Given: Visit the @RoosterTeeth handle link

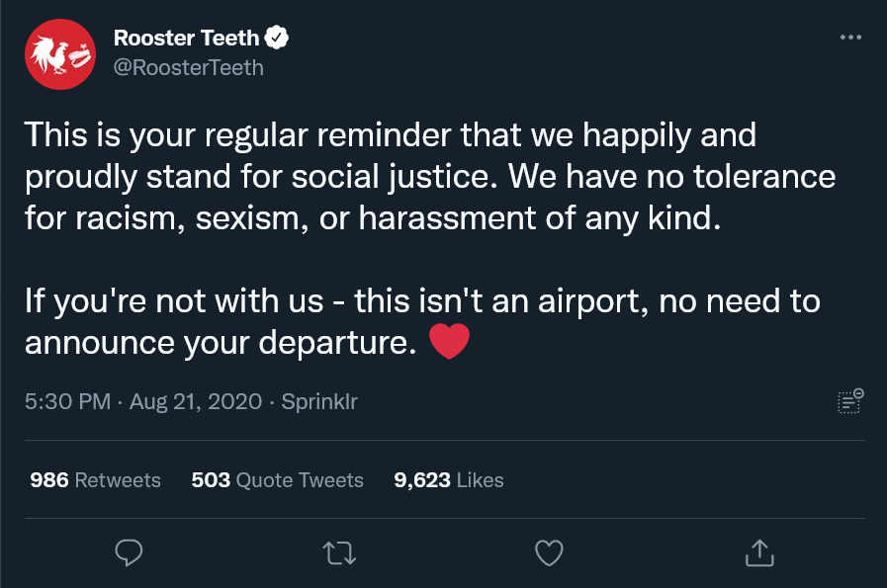Looking at the screenshot, I should [x=188, y=68].
